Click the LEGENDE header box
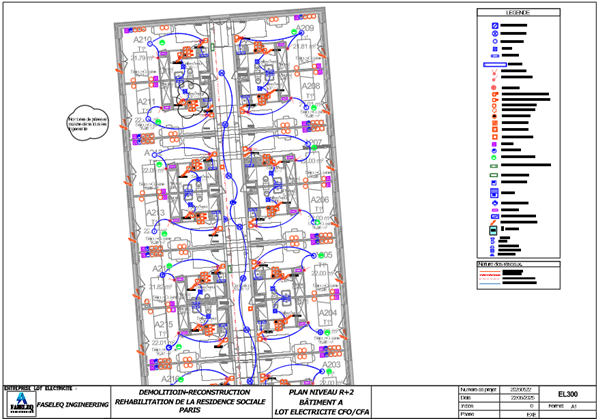Viewport: 598px width, 419px height. point(518,12)
